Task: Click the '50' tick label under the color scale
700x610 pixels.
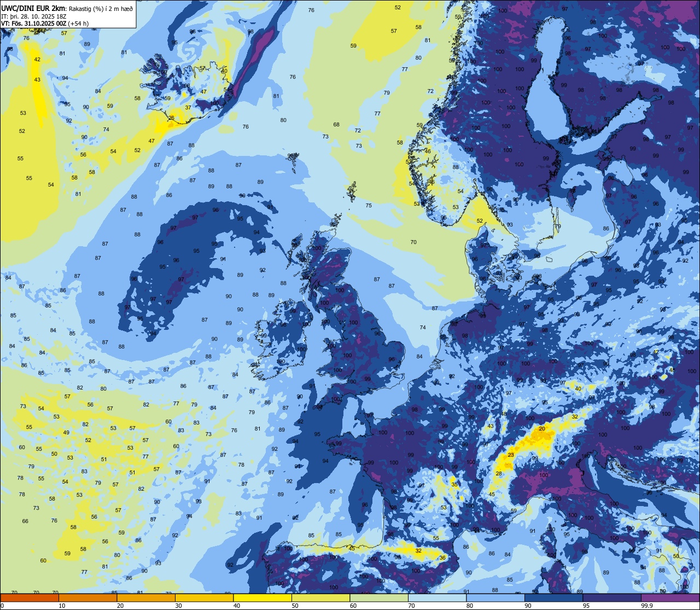Action: tap(295, 606)
